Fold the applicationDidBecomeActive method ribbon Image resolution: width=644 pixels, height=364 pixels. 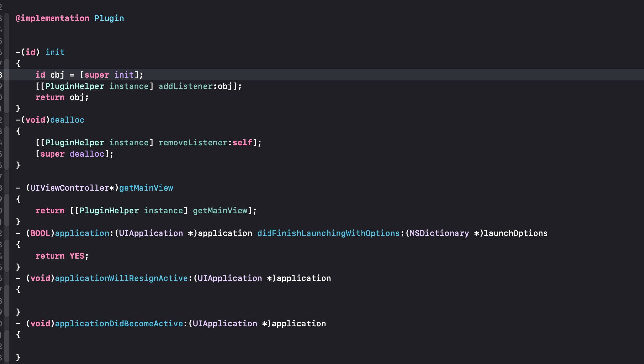7,346
